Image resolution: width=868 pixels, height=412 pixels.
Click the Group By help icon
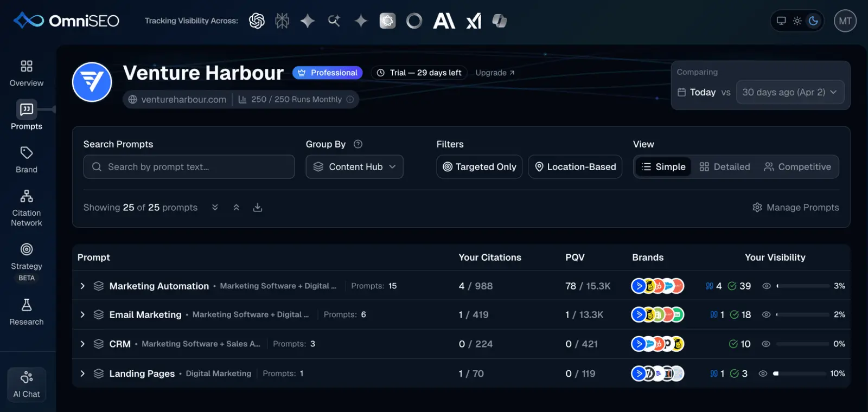point(358,144)
